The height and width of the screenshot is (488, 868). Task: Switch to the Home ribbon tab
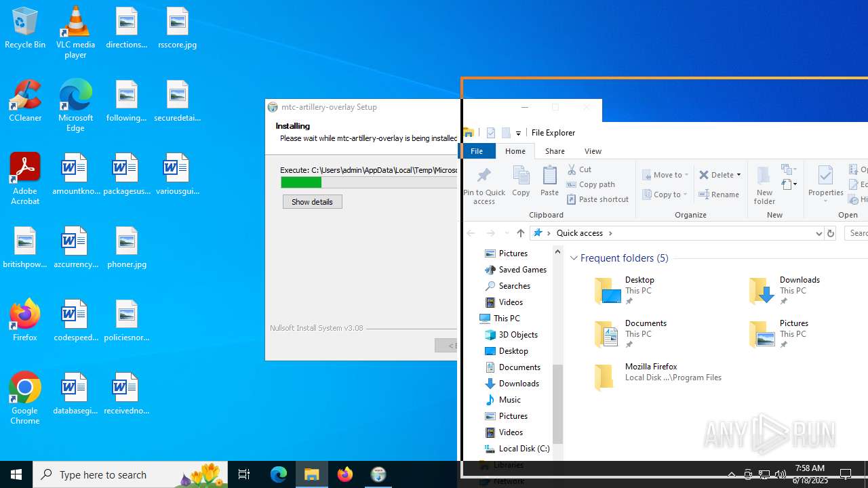coord(515,151)
